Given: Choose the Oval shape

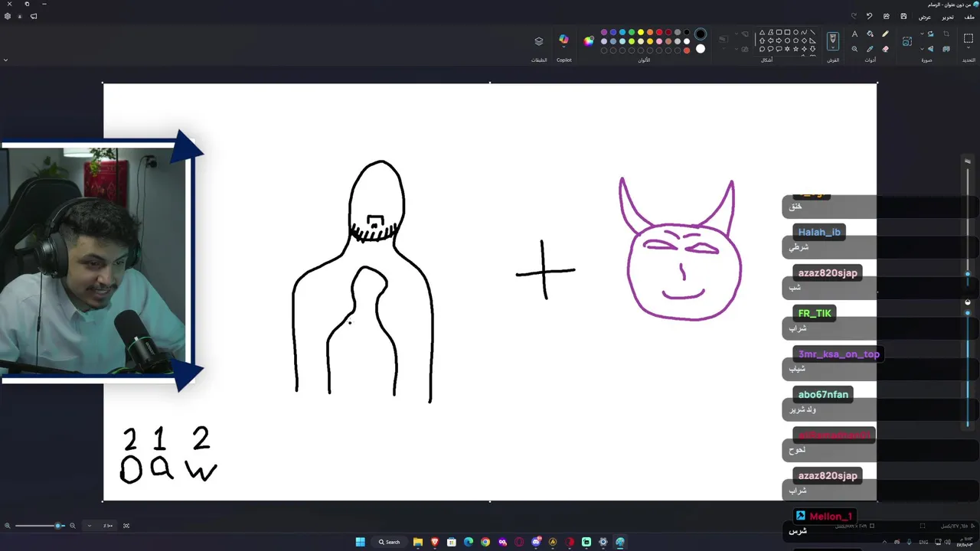Looking at the screenshot, I should (795, 32).
